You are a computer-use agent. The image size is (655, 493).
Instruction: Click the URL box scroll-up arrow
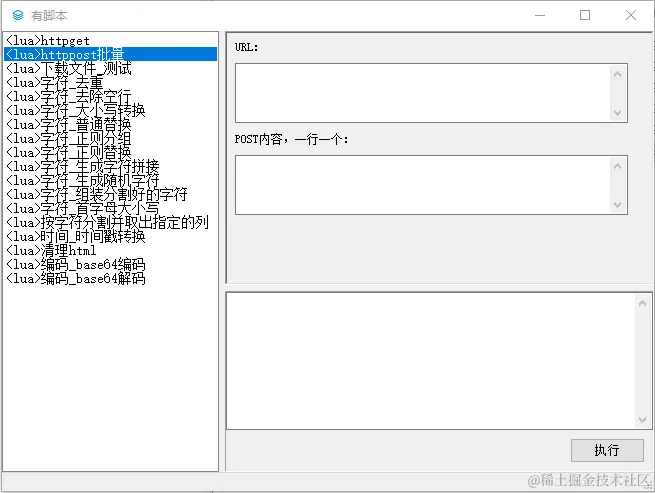coord(618,74)
